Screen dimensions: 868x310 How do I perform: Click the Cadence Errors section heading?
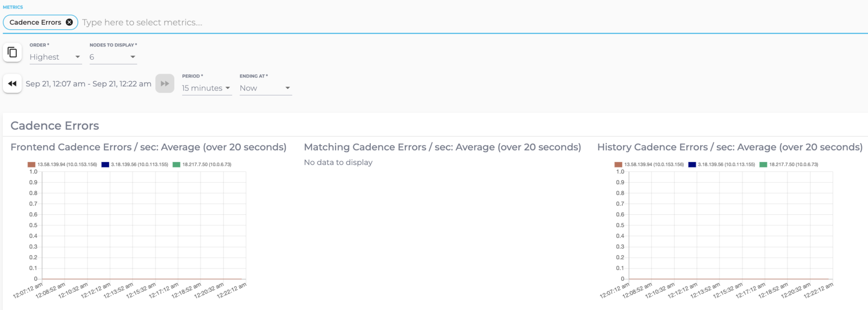pyautogui.click(x=54, y=125)
